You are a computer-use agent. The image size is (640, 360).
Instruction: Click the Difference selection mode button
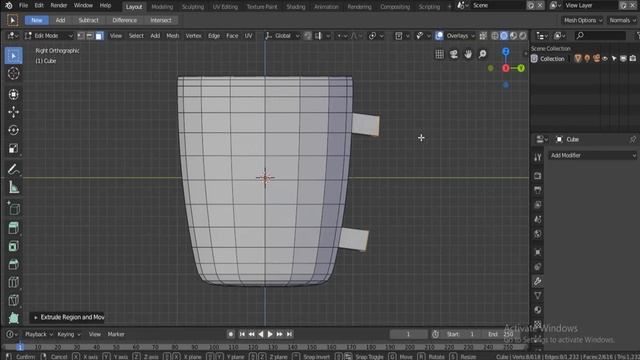(x=124, y=20)
